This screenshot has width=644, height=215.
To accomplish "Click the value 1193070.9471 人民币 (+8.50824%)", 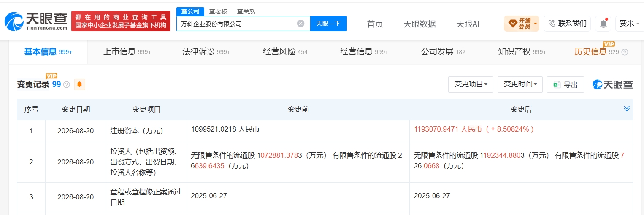I will point(474,129).
